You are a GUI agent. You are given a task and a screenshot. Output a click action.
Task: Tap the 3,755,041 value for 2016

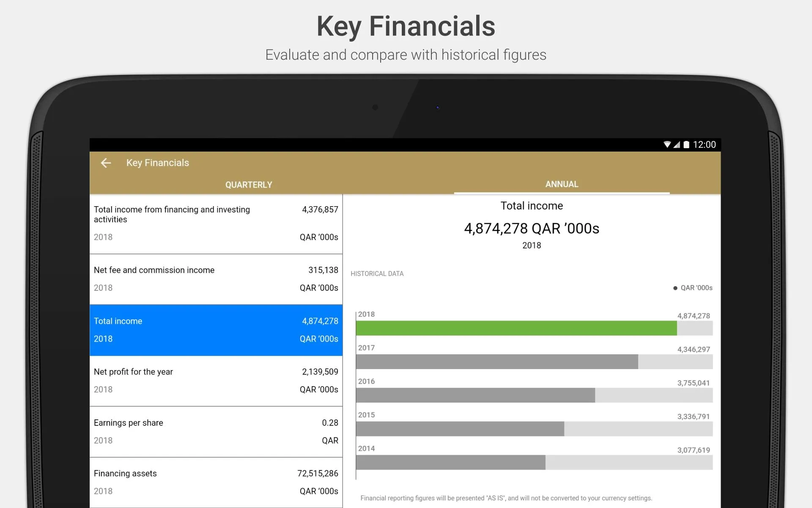694,383
